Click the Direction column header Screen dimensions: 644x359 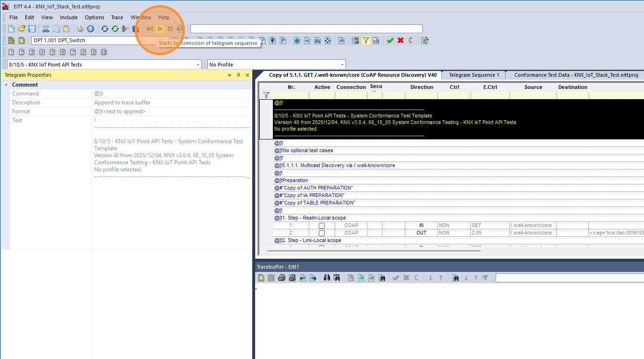[x=422, y=87]
